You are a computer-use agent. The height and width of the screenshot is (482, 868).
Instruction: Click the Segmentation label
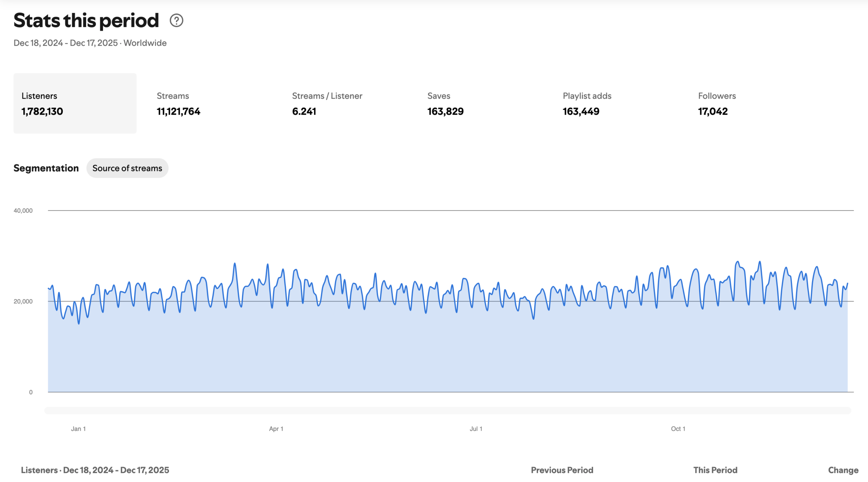click(x=46, y=168)
